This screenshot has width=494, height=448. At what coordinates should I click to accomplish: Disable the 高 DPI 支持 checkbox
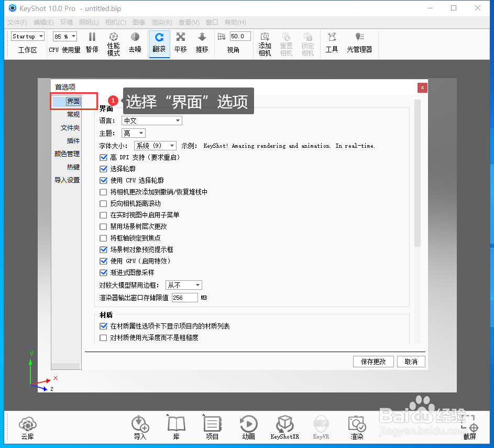coord(103,157)
